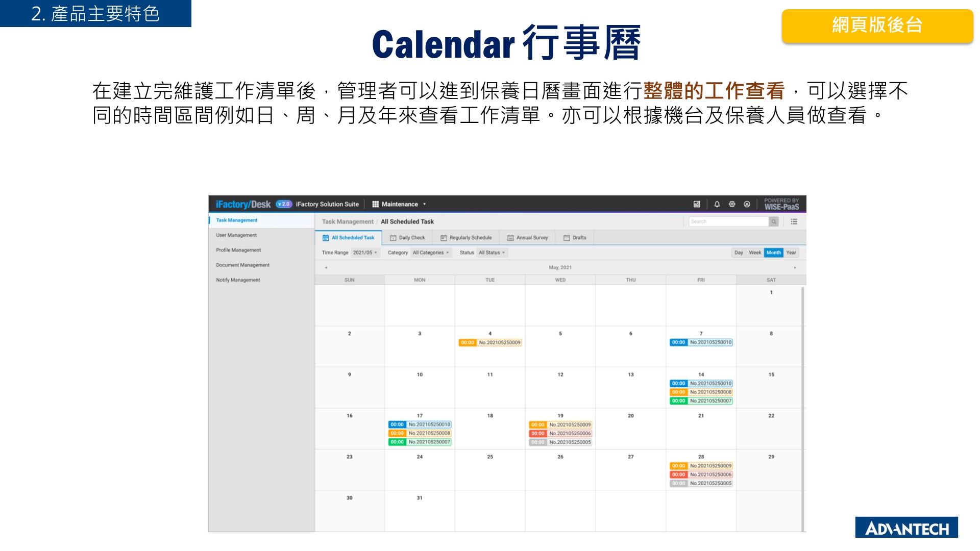This screenshot has width=980, height=551.
Task: Open orange task No.202105250009 on May 19
Action: click(x=560, y=424)
